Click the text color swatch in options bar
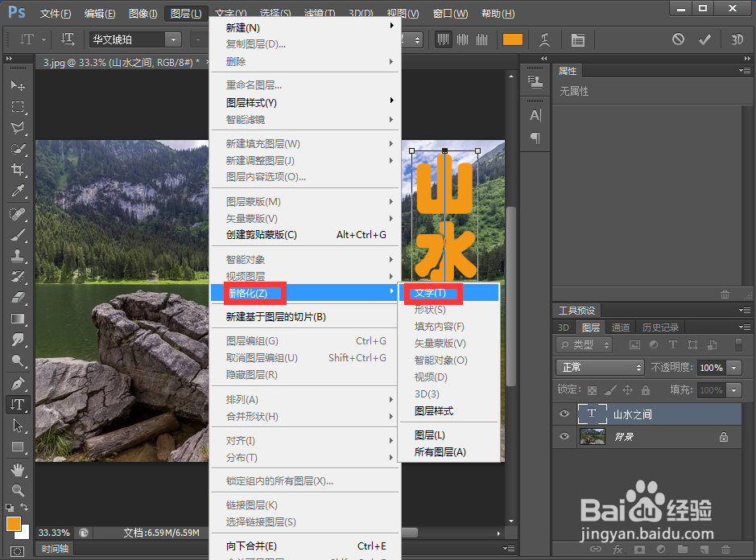 (x=513, y=39)
